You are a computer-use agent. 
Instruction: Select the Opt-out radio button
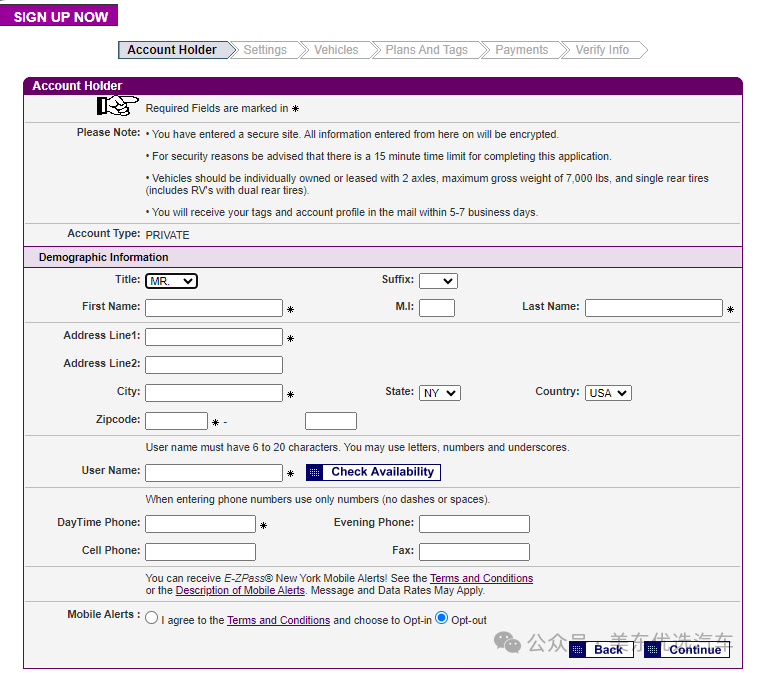click(x=441, y=618)
